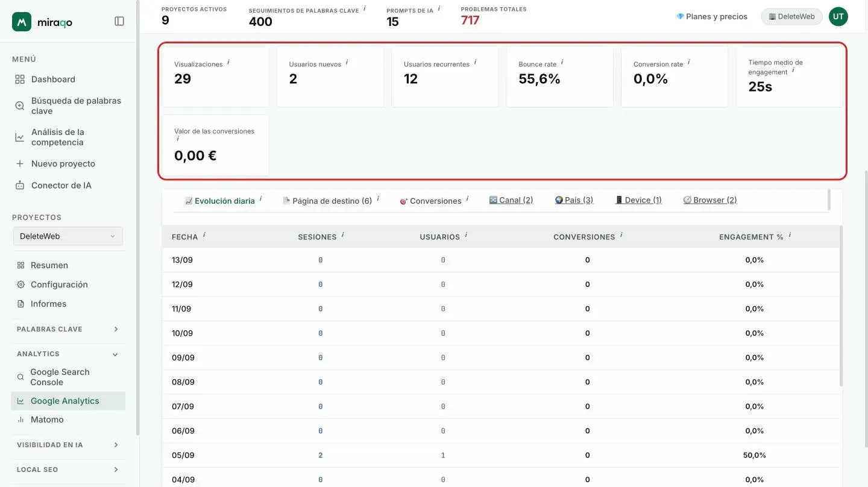Click the Dashboard grid icon
This screenshot has height=487, width=868.
pyautogui.click(x=20, y=79)
